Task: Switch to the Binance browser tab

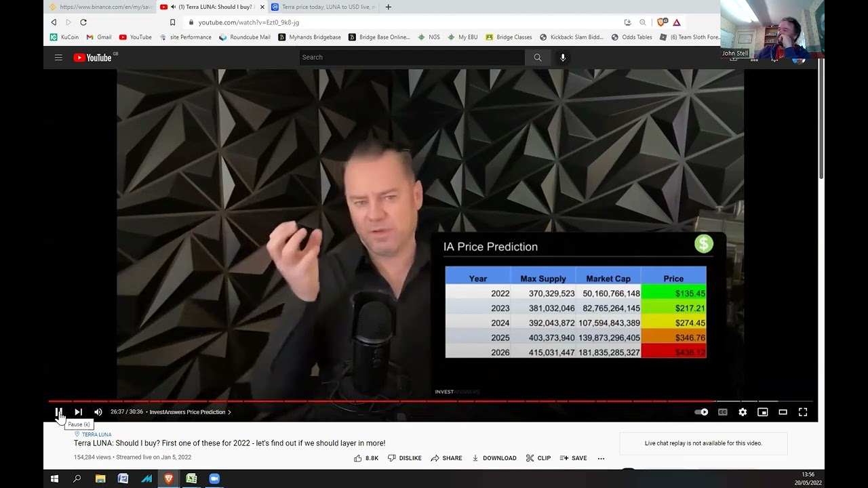Action: [100, 7]
